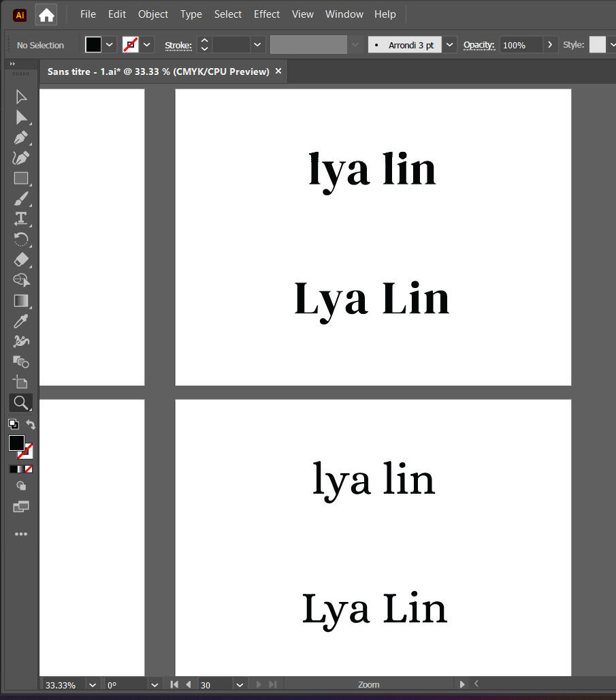Select the Direct Selection tool

21,117
